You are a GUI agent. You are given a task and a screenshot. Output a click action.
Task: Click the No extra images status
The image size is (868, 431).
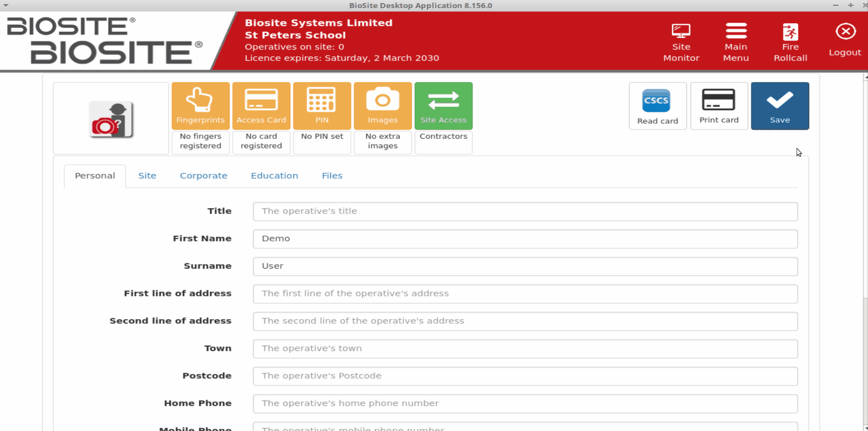[383, 141]
